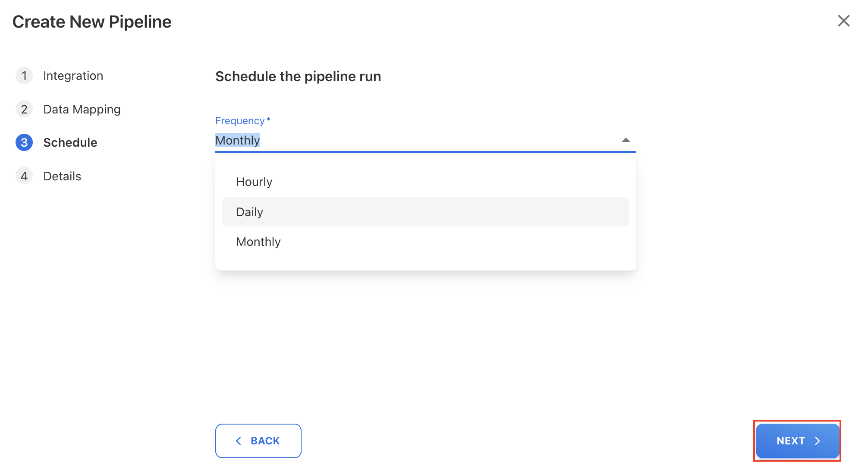Select step 1 Integration circle icon

pyautogui.click(x=24, y=75)
